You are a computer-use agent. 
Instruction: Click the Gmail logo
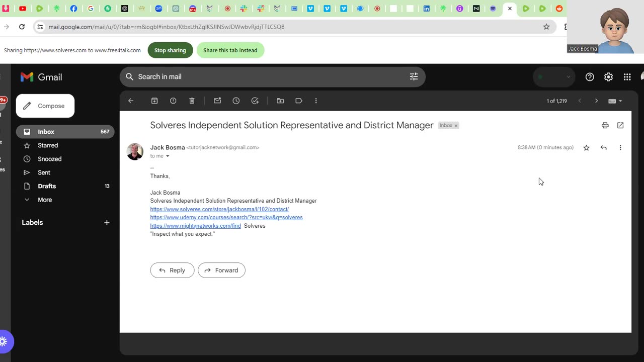point(41,77)
